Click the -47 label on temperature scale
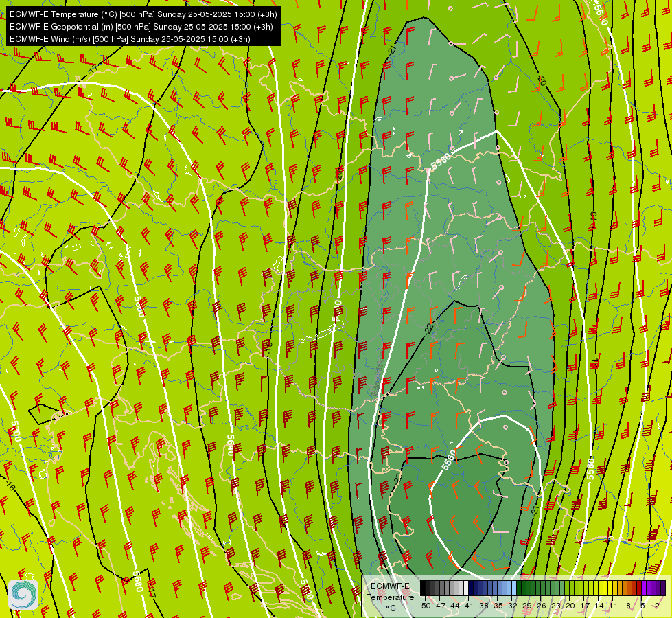Image resolution: width=672 pixels, height=618 pixels. [x=439, y=606]
